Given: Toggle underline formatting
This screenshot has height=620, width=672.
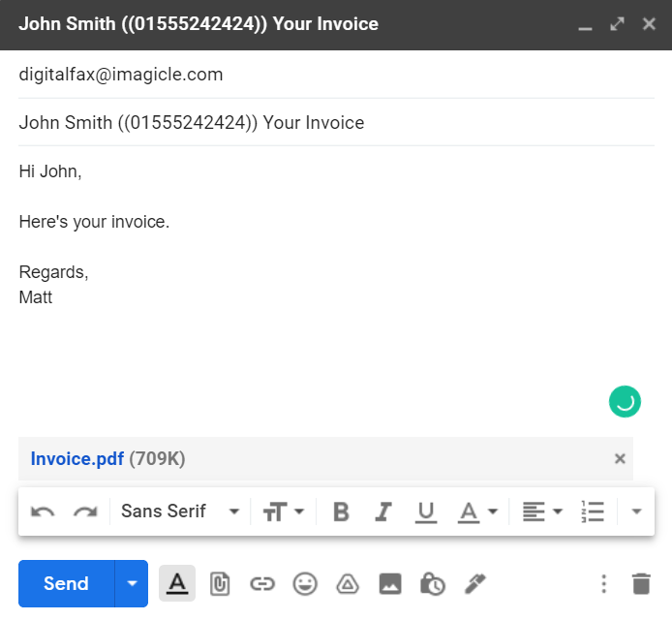Looking at the screenshot, I should click(x=425, y=511).
